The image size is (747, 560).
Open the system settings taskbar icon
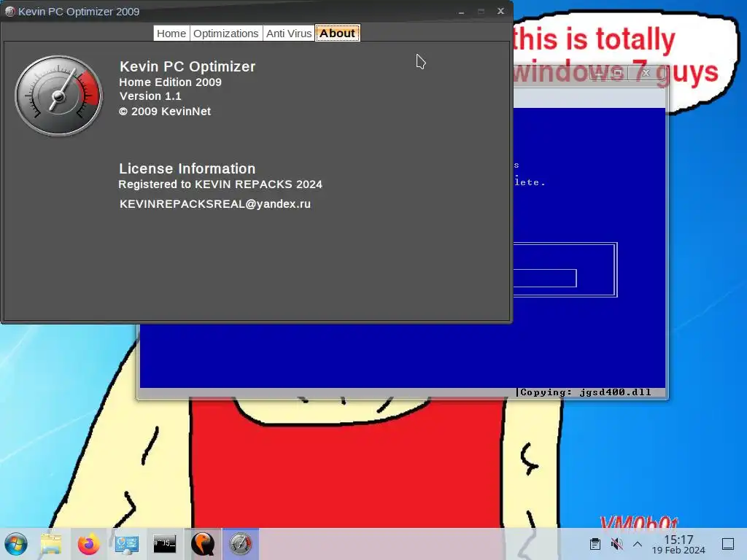(x=127, y=544)
